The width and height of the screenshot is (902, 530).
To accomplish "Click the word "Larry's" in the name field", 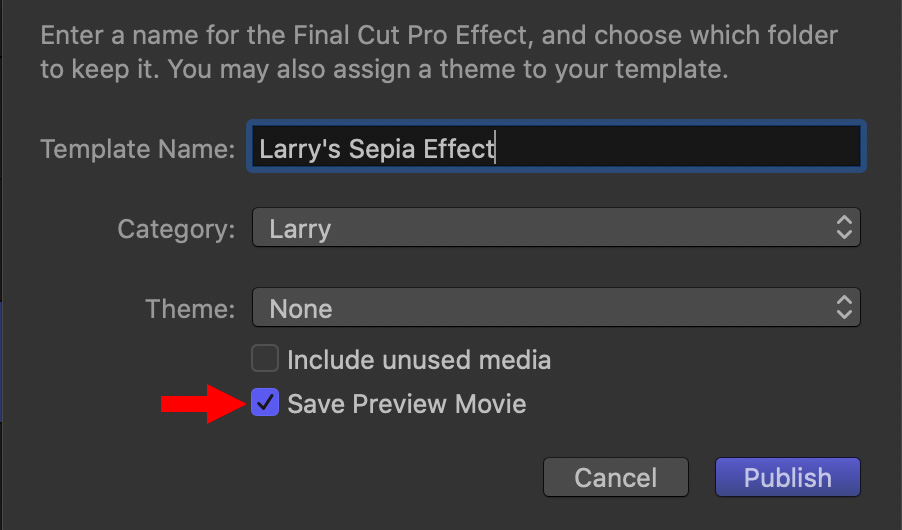I will pos(299,149).
